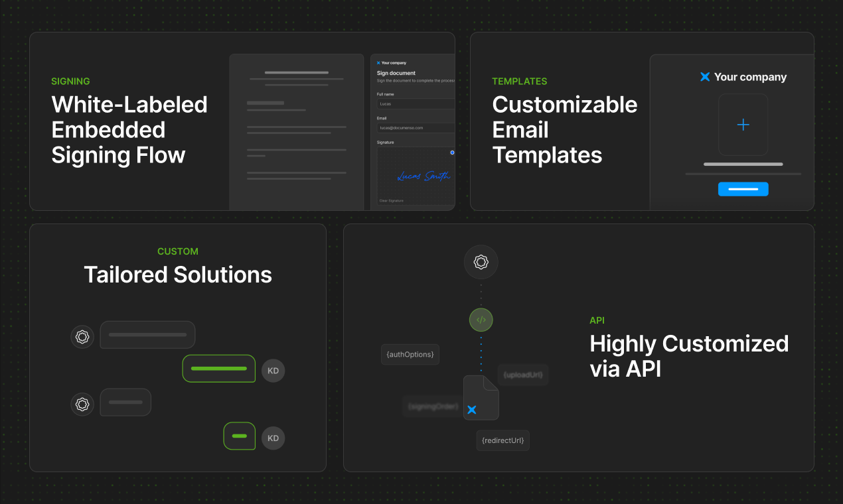Click the Clear Signature link
843x504 pixels.
(391, 200)
